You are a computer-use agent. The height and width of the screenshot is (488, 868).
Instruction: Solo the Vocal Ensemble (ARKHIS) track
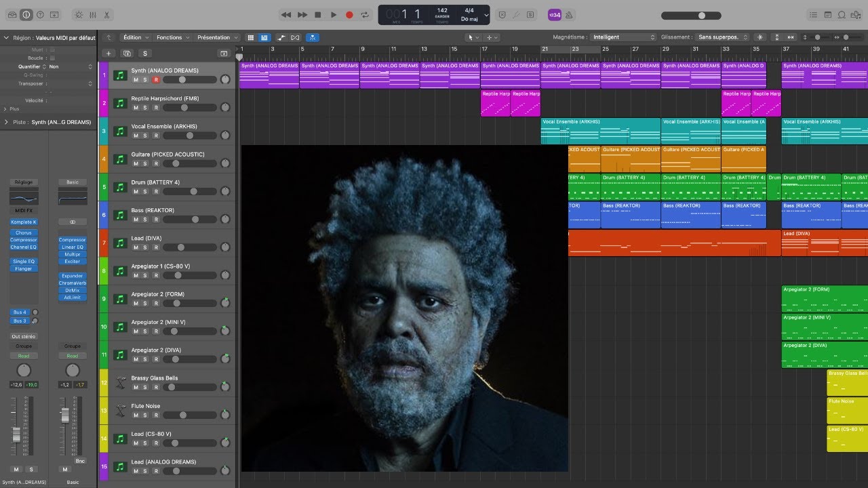tap(145, 136)
